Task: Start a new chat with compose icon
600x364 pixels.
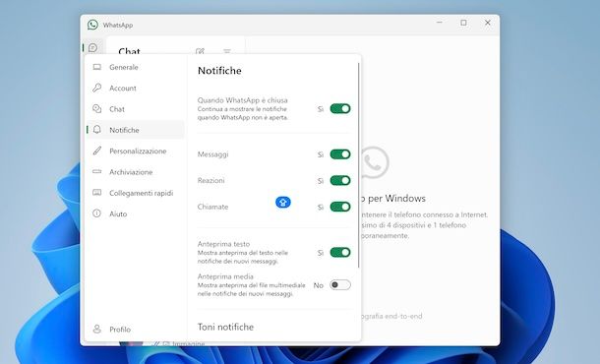Action: 200,51
